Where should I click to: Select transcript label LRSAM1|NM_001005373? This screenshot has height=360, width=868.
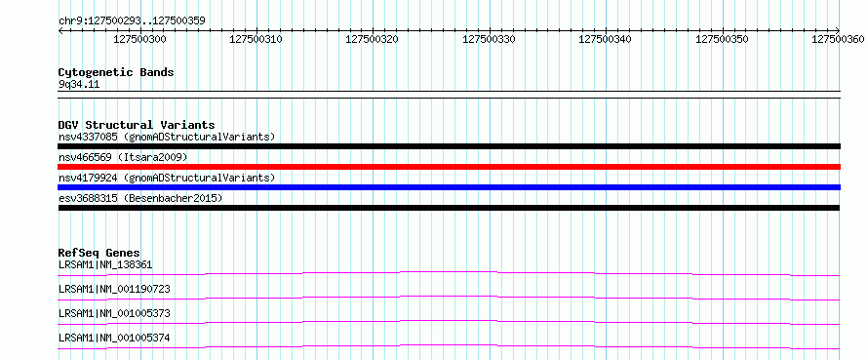pos(114,313)
